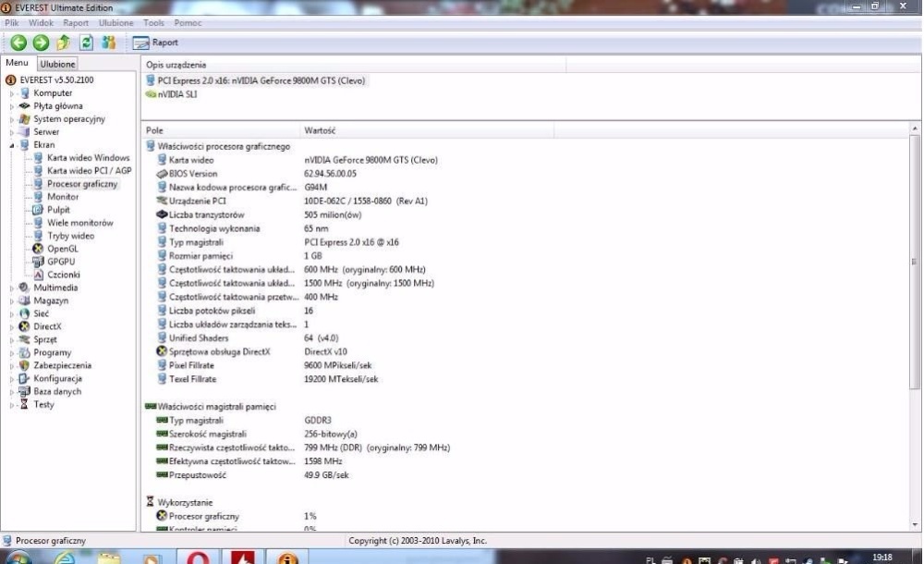
Task: Switch to the Menu tab in the sidebar
Action: [x=17, y=63]
